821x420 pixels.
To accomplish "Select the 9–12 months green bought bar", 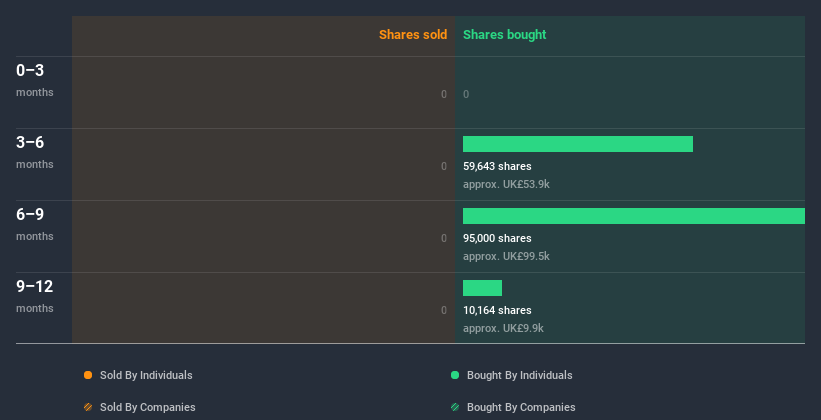I will click(x=482, y=288).
